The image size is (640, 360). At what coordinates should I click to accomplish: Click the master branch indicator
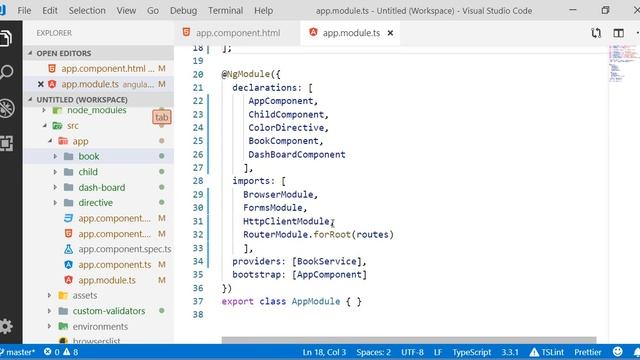click(x=18, y=352)
